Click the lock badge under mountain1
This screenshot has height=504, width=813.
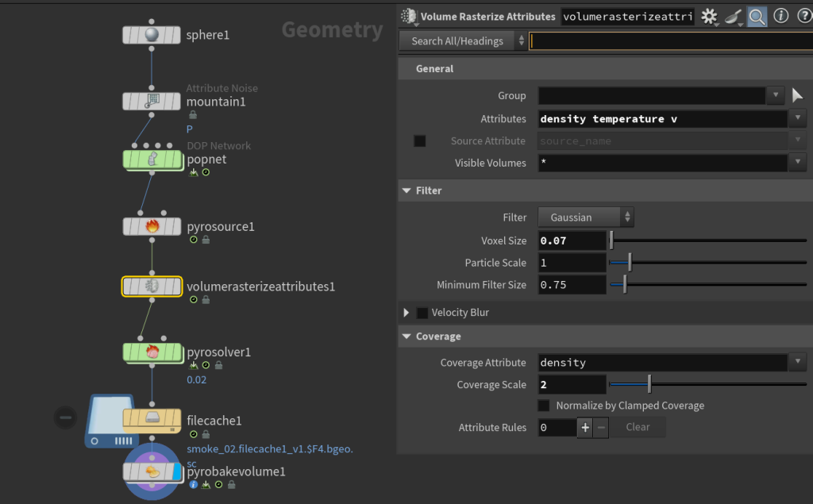pos(193,114)
